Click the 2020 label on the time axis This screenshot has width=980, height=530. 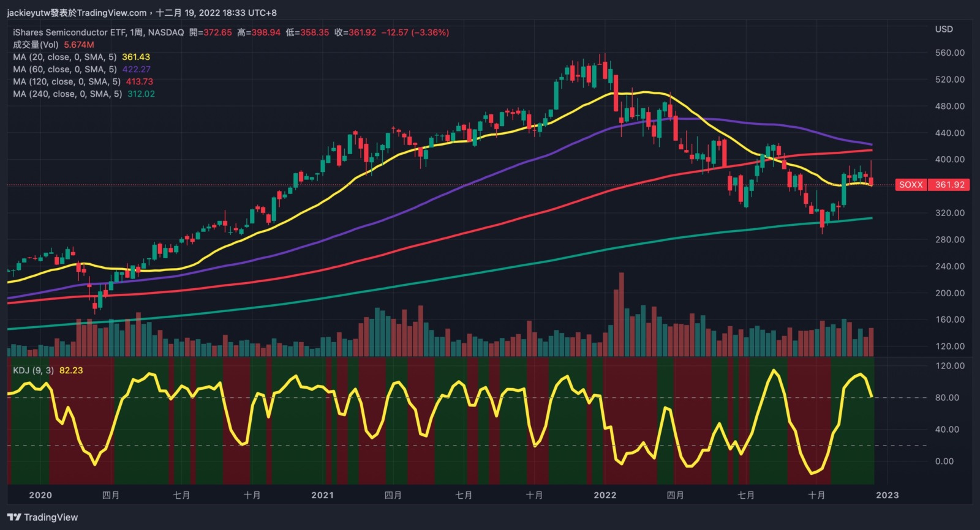40,495
